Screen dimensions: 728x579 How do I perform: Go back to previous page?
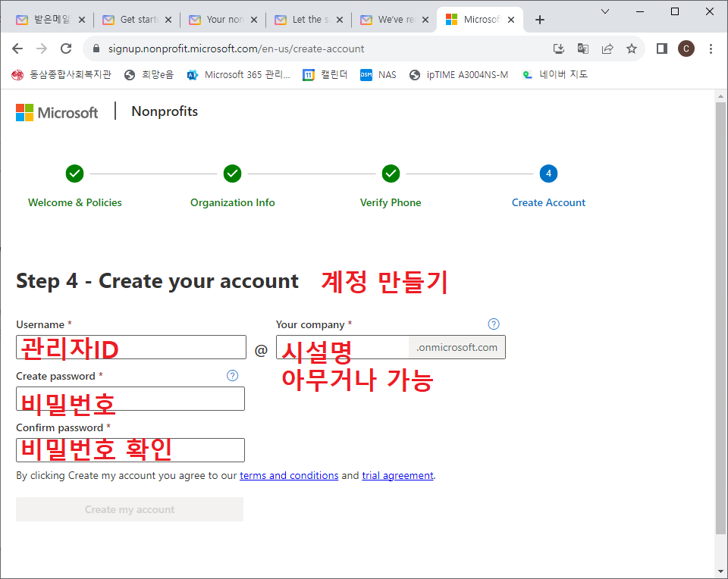coord(17,49)
